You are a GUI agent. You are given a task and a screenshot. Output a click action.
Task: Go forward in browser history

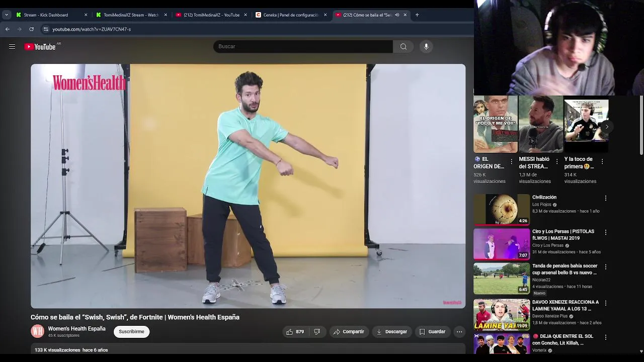pos(20,29)
